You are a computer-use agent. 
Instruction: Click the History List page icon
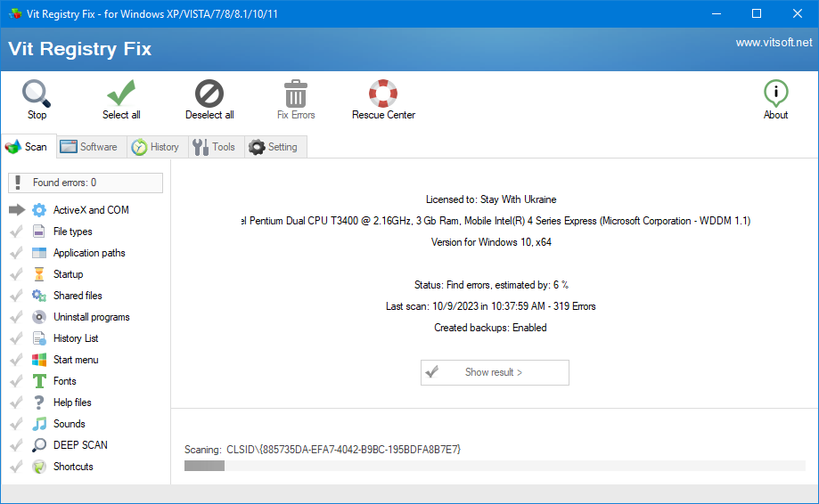pyautogui.click(x=39, y=338)
